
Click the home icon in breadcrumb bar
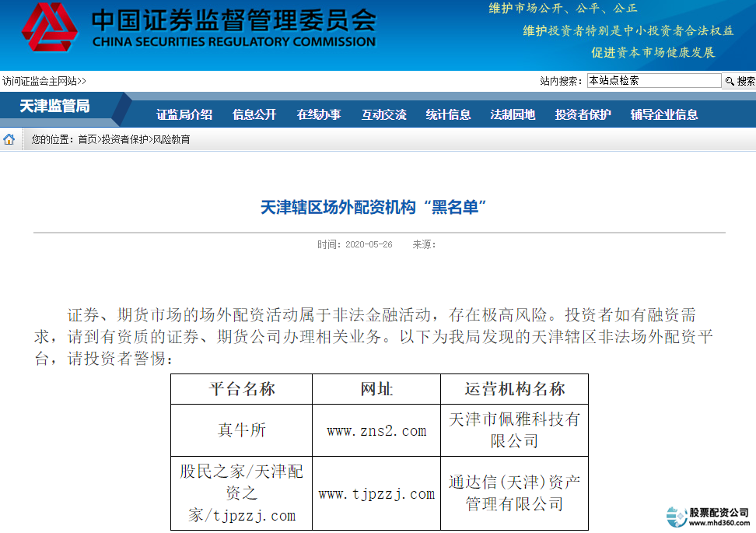(x=9, y=139)
